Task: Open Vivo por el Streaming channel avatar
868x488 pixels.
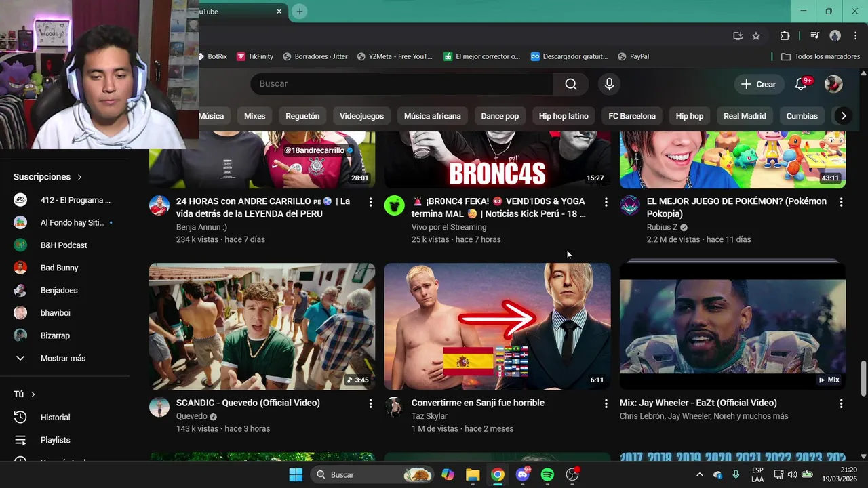Action: pos(395,205)
